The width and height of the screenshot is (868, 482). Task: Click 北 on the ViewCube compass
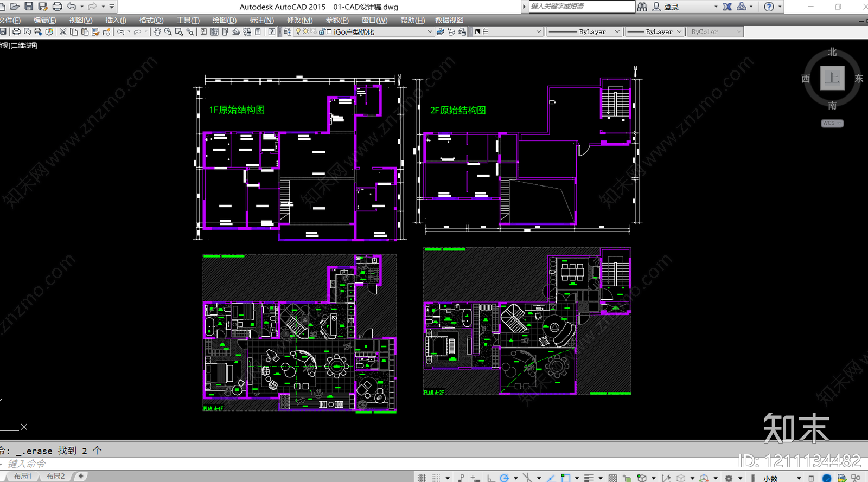click(x=832, y=52)
